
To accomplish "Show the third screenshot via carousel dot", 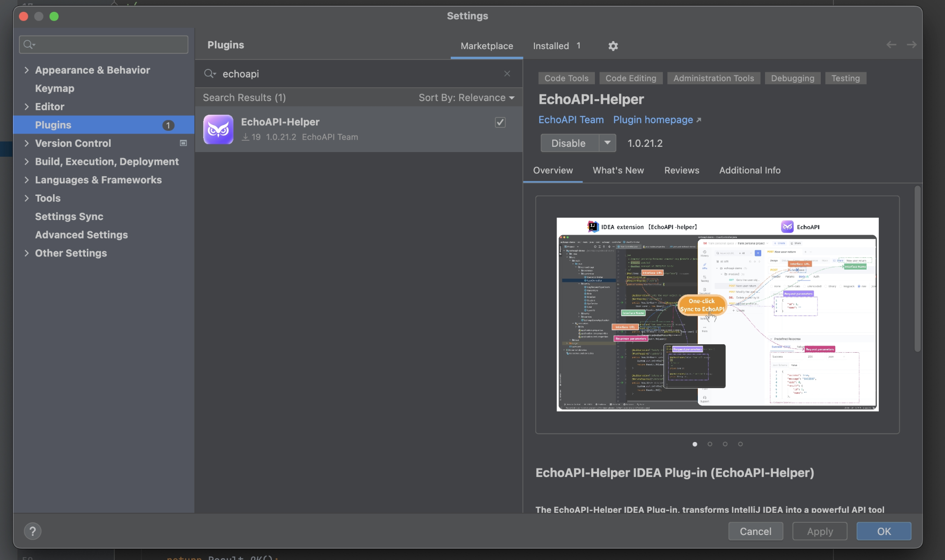I will 725,444.
